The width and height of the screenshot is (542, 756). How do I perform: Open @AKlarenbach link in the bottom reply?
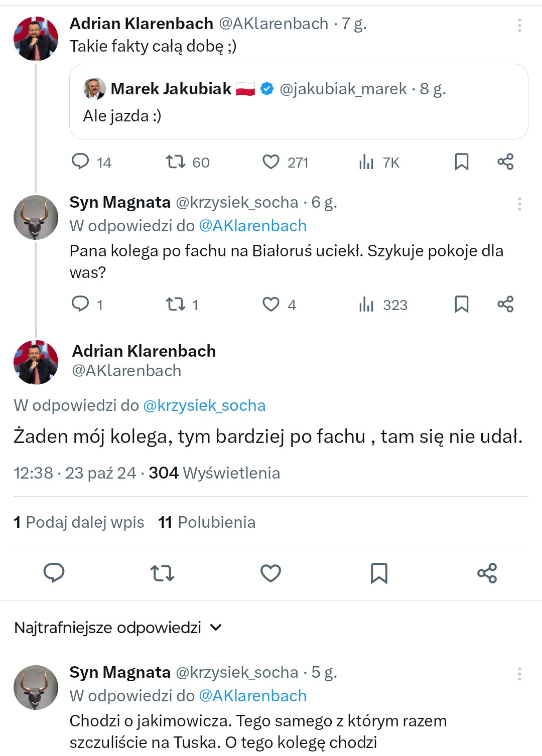point(252,696)
